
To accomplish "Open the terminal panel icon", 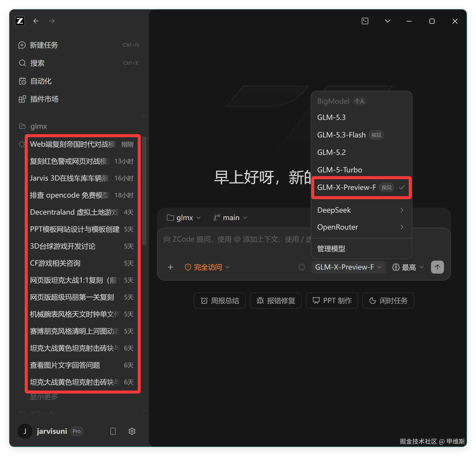I will [365, 21].
